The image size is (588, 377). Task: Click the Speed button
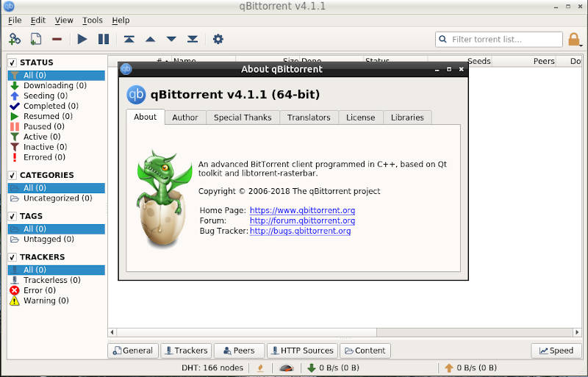pos(556,351)
